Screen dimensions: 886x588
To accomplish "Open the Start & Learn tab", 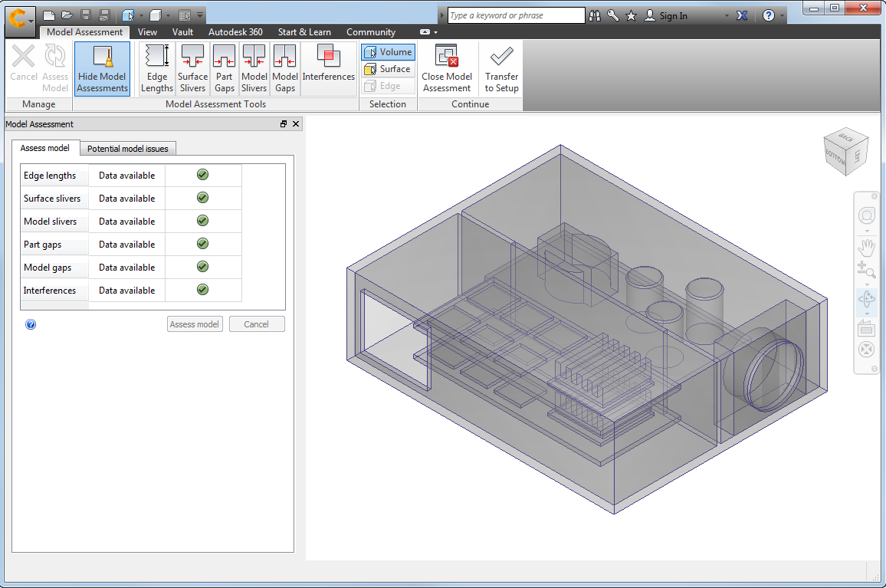I will 304,32.
